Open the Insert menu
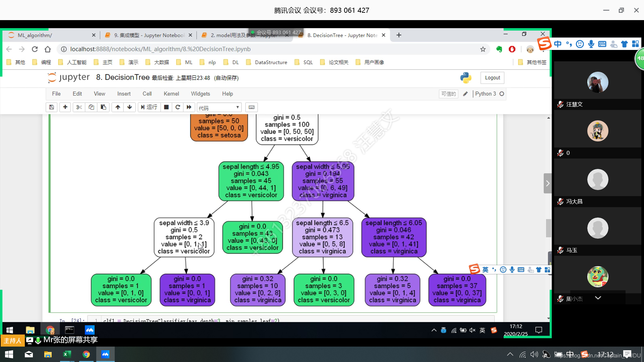 (124, 94)
